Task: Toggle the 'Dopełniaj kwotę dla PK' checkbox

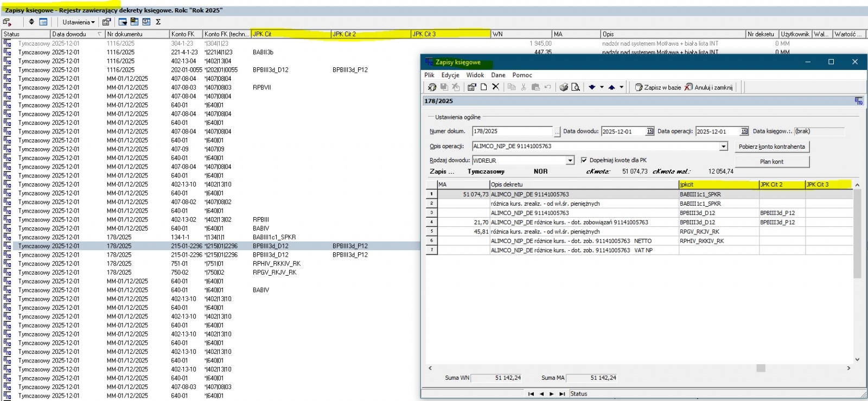Action: (584, 160)
